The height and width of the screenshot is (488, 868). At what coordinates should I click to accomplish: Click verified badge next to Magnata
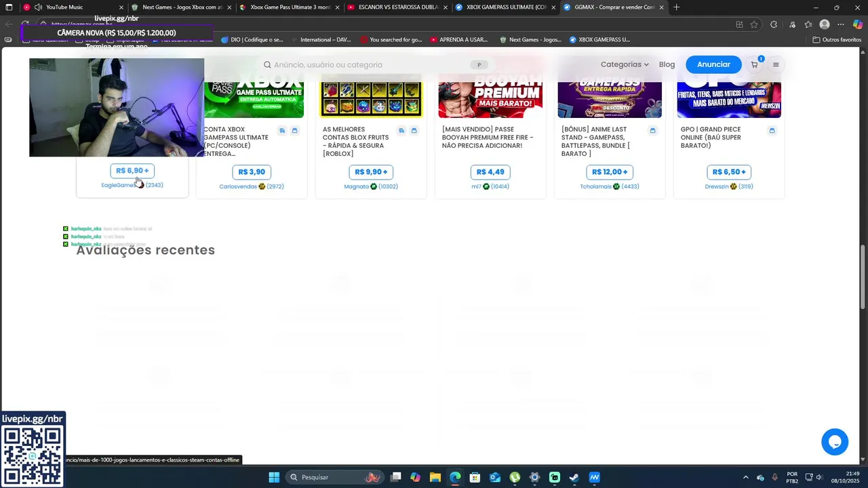(x=374, y=186)
